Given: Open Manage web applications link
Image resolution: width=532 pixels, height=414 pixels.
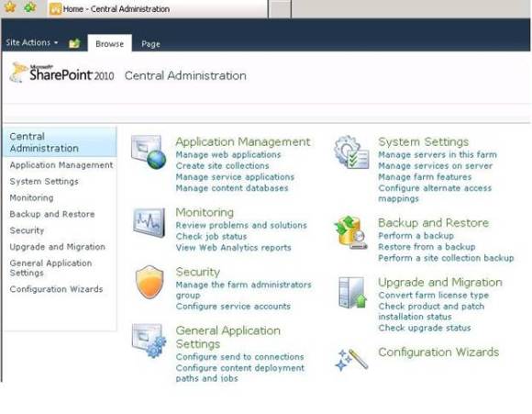Looking at the screenshot, I should 228,154.
